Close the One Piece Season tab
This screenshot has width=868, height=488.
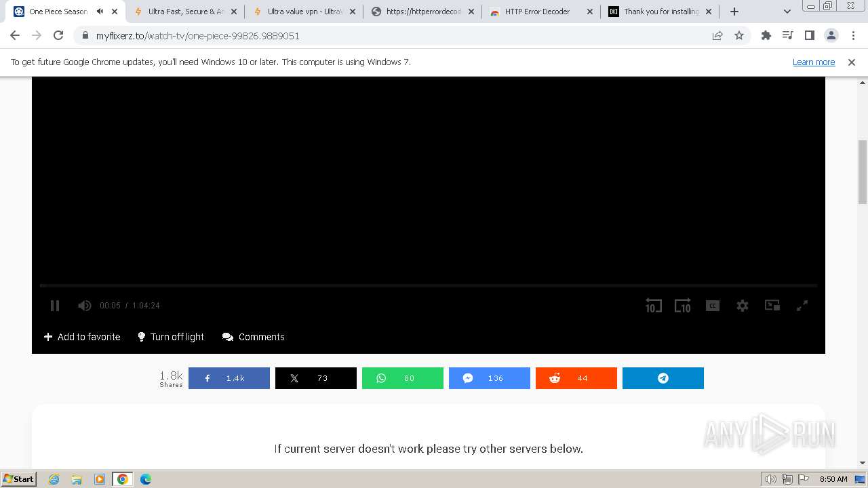115,12
